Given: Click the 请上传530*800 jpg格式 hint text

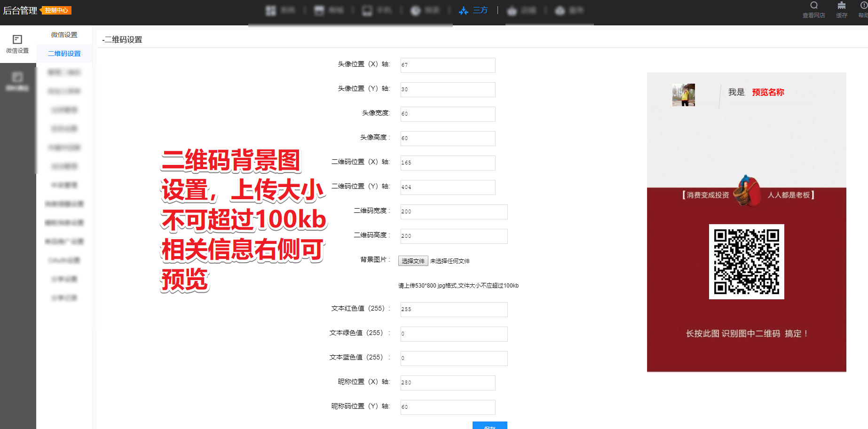Looking at the screenshot, I should pos(458,286).
